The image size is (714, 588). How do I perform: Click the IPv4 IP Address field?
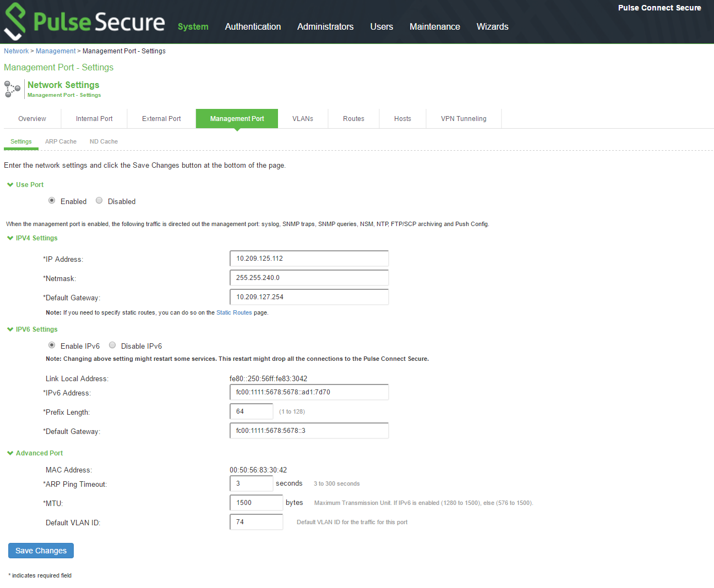pos(309,259)
